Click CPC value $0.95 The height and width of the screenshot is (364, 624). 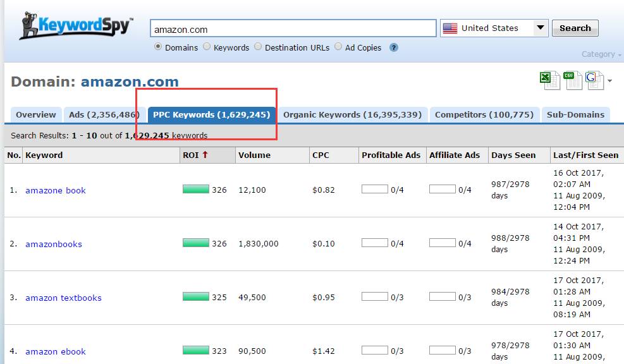[324, 297]
